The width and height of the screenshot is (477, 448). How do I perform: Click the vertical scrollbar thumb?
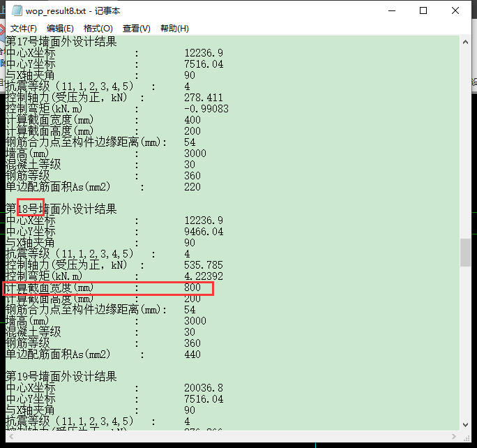465,253
